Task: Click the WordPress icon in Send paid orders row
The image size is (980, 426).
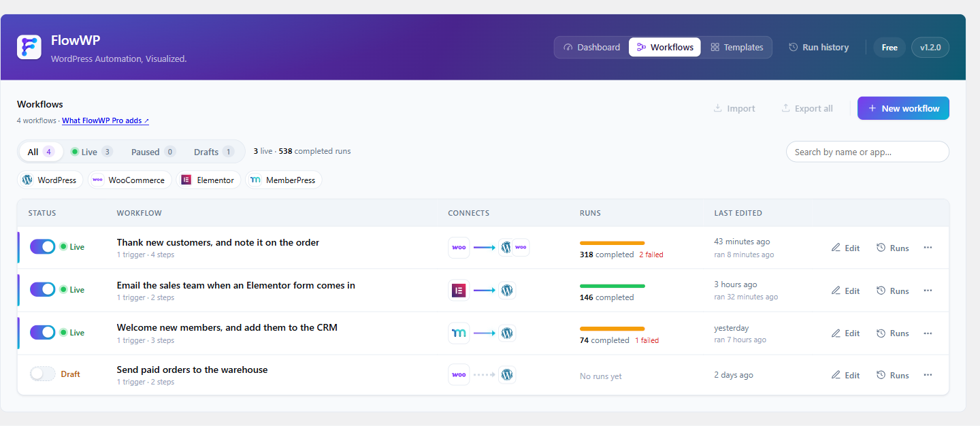Action: coord(507,375)
